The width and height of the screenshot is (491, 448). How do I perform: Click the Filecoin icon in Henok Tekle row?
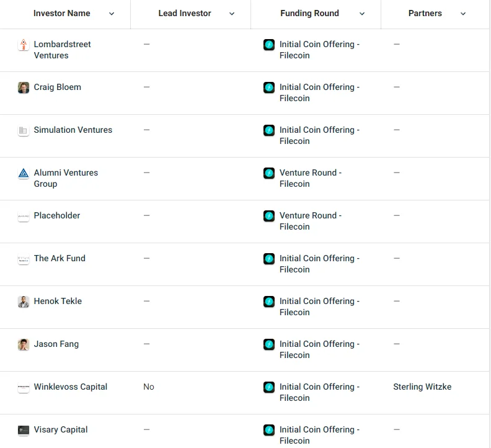point(269,302)
